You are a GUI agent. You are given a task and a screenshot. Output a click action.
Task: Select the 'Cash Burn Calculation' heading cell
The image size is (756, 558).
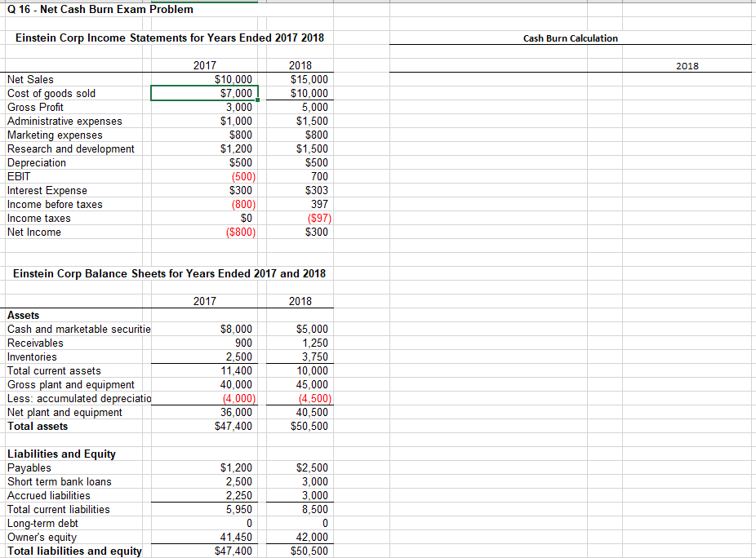(x=571, y=38)
